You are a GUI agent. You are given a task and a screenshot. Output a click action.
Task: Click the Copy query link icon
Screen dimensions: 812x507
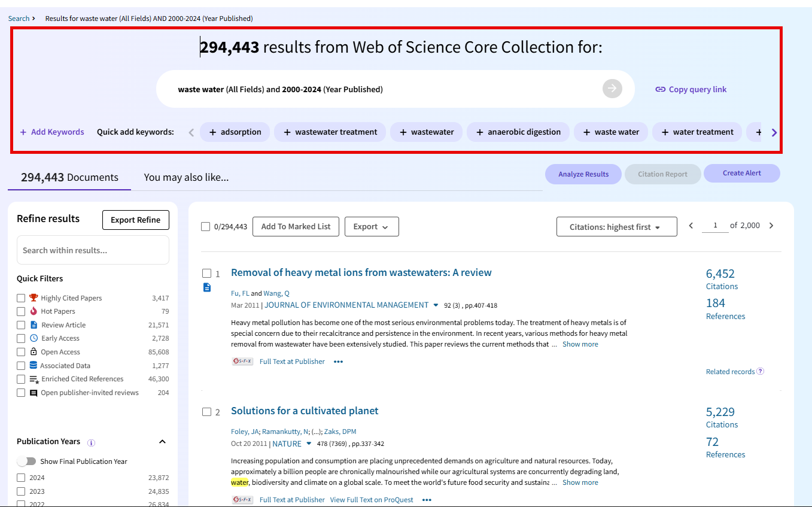click(x=660, y=89)
